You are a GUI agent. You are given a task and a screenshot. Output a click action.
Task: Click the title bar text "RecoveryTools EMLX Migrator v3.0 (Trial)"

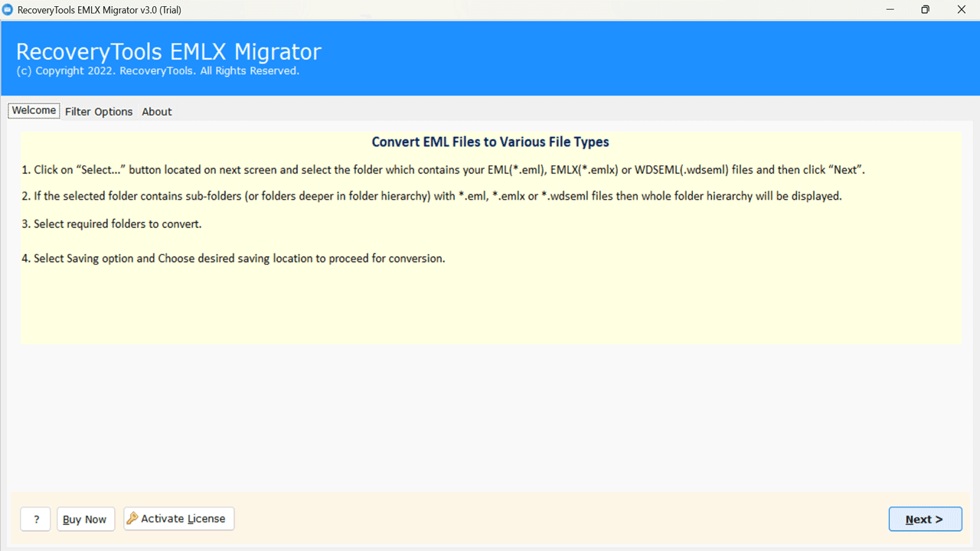pos(100,9)
